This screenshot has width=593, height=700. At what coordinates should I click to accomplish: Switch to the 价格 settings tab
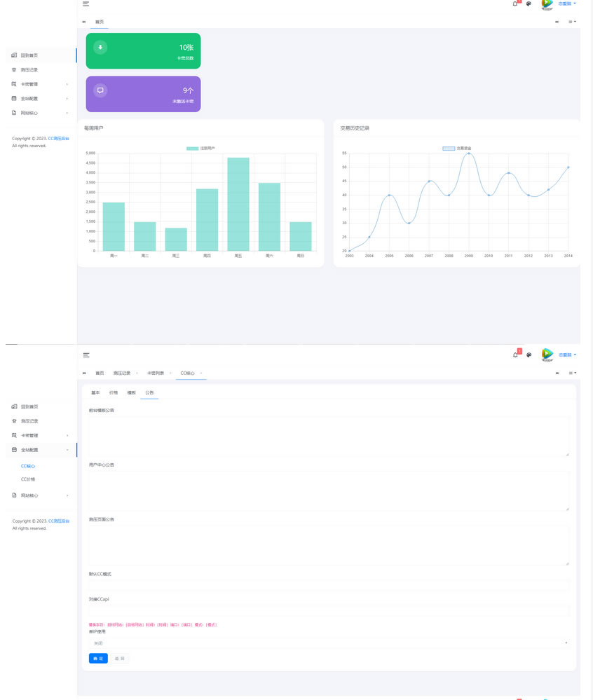[114, 393]
